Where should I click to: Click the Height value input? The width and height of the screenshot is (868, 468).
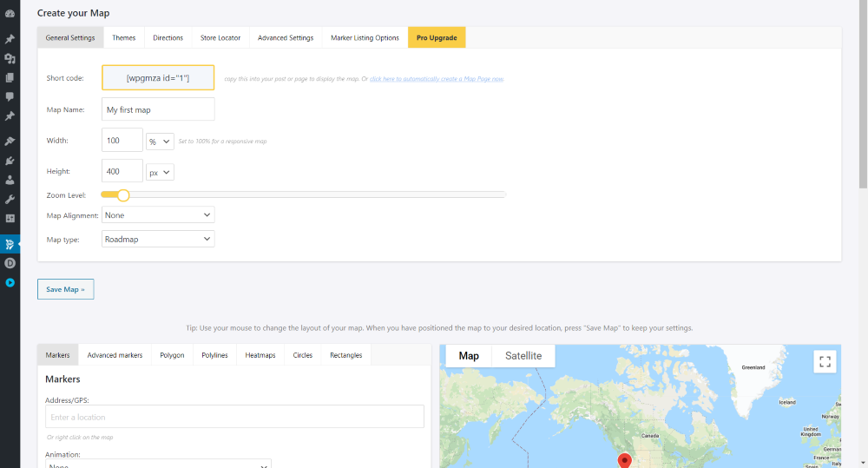[122, 171]
